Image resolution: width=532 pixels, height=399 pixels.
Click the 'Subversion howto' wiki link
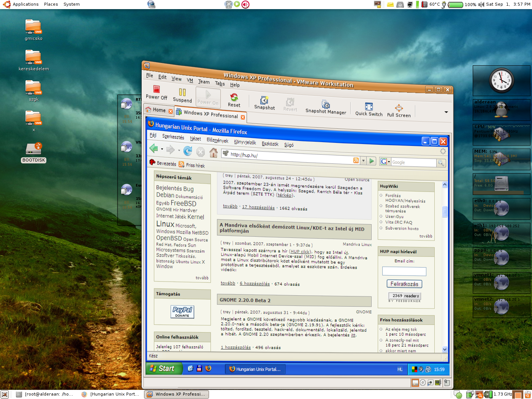[402, 228]
